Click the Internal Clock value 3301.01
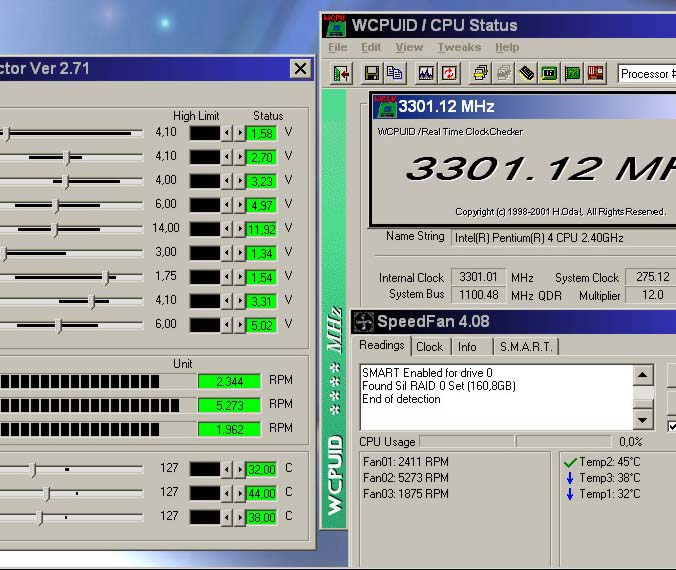 (478, 277)
